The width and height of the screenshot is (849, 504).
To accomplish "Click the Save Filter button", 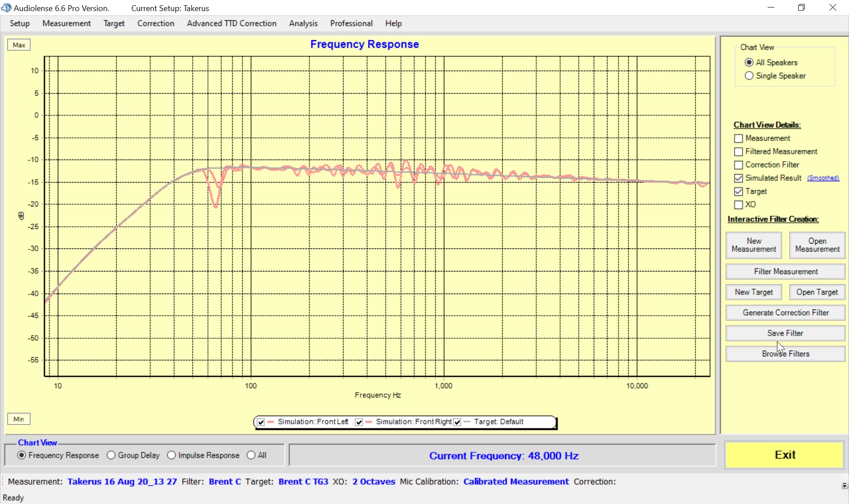I will (x=785, y=333).
